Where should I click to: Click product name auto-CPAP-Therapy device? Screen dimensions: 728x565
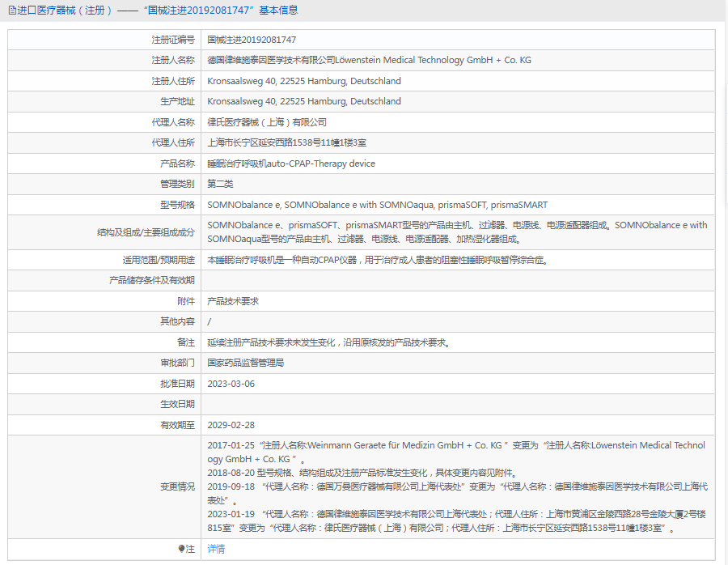pos(291,164)
